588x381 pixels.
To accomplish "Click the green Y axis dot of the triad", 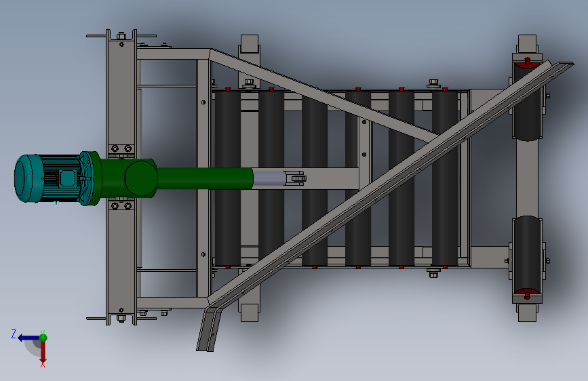I will (x=43, y=338).
